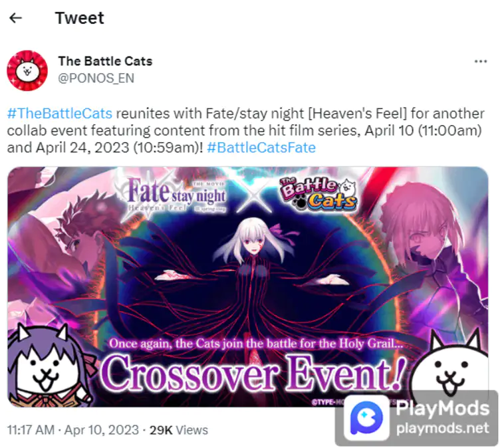Go back using the left arrow
The height and width of the screenshot is (448, 500).
coord(16,18)
